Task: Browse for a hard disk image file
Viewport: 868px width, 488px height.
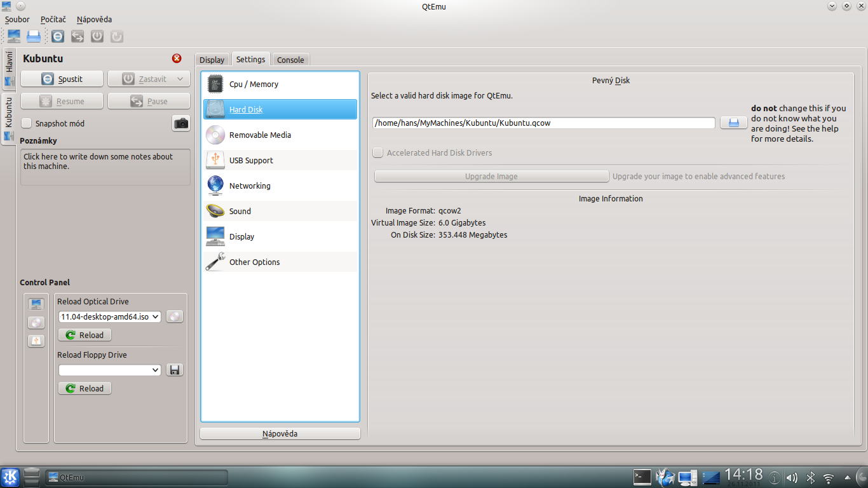Action: [733, 123]
